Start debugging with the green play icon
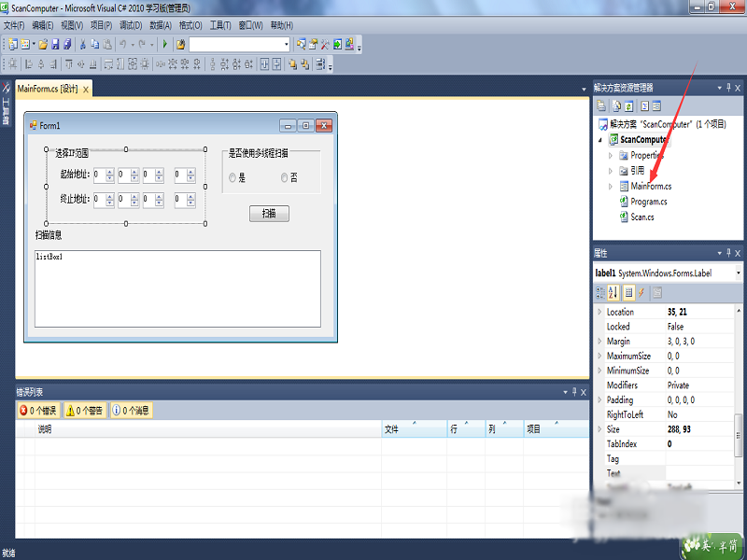Screen dimensions: 747x560 pyautogui.click(x=165, y=44)
